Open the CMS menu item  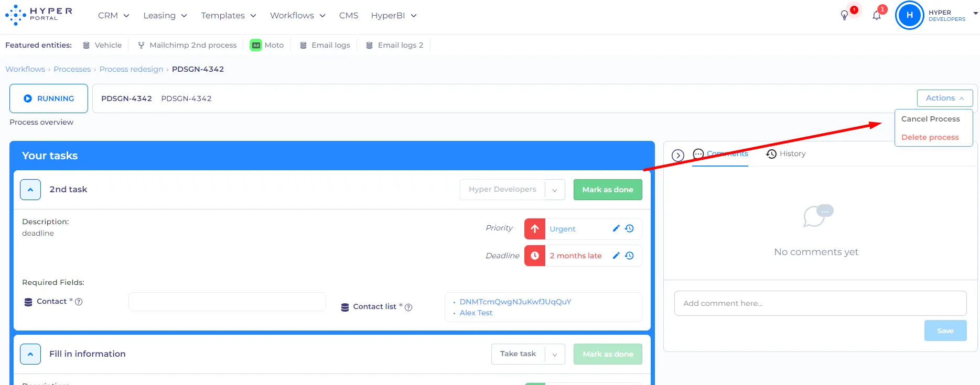tap(349, 16)
